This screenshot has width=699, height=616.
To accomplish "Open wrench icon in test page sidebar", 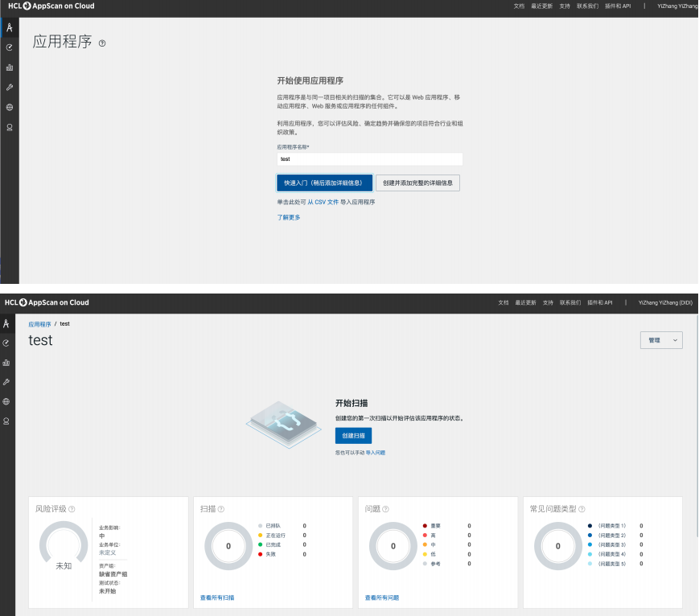I will click(x=6, y=382).
